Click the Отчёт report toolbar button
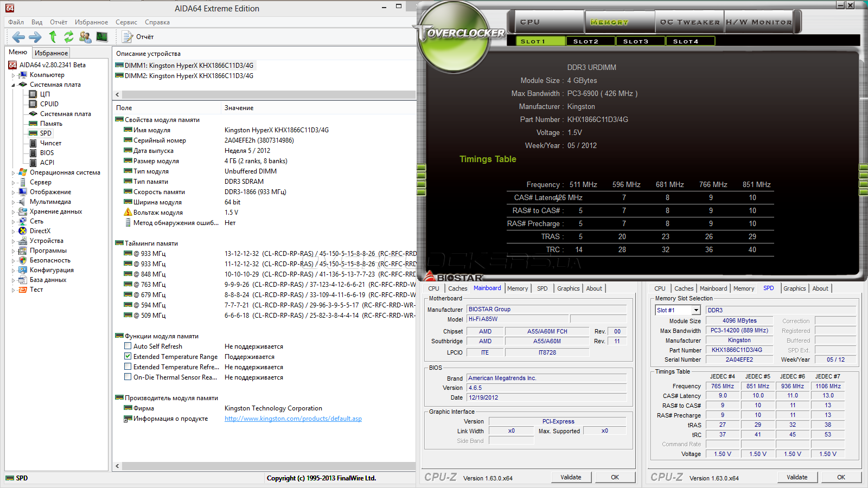868x488 pixels. [x=138, y=37]
